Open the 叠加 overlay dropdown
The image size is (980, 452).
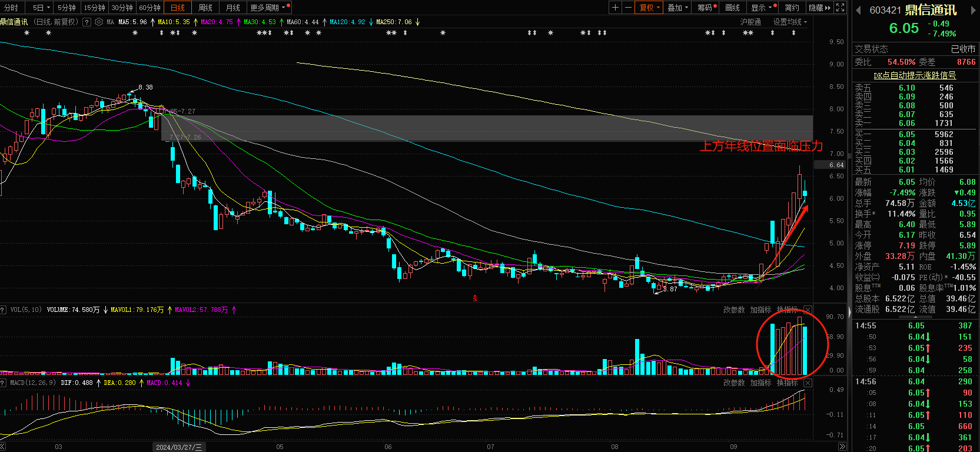coord(677,8)
